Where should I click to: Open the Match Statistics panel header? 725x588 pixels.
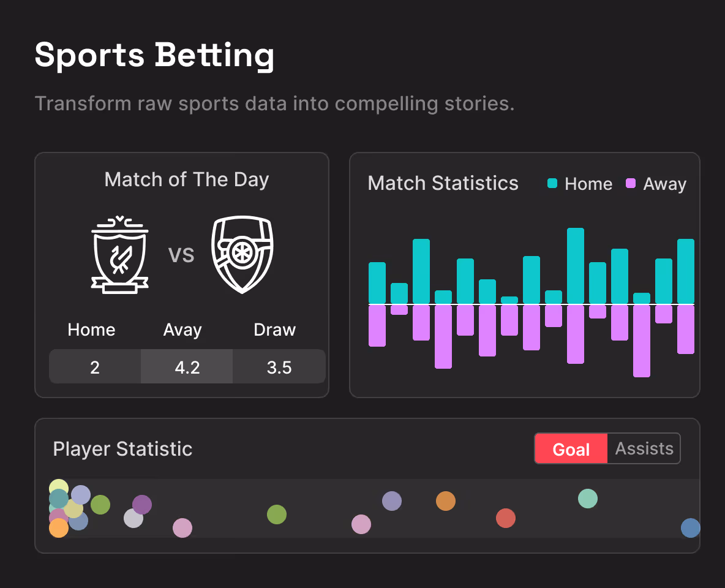click(x=443, y=183)
